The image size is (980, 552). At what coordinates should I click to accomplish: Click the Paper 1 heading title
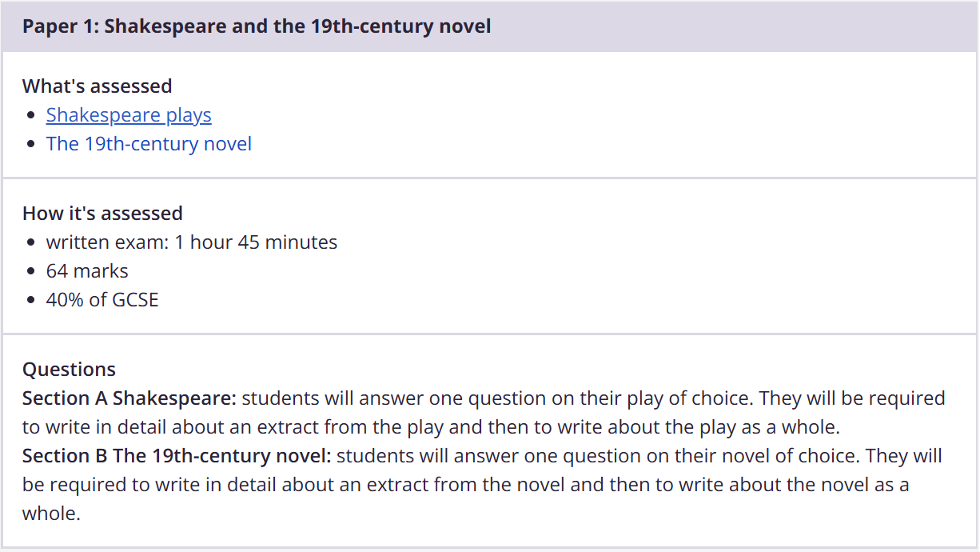[x=257, y=26]
